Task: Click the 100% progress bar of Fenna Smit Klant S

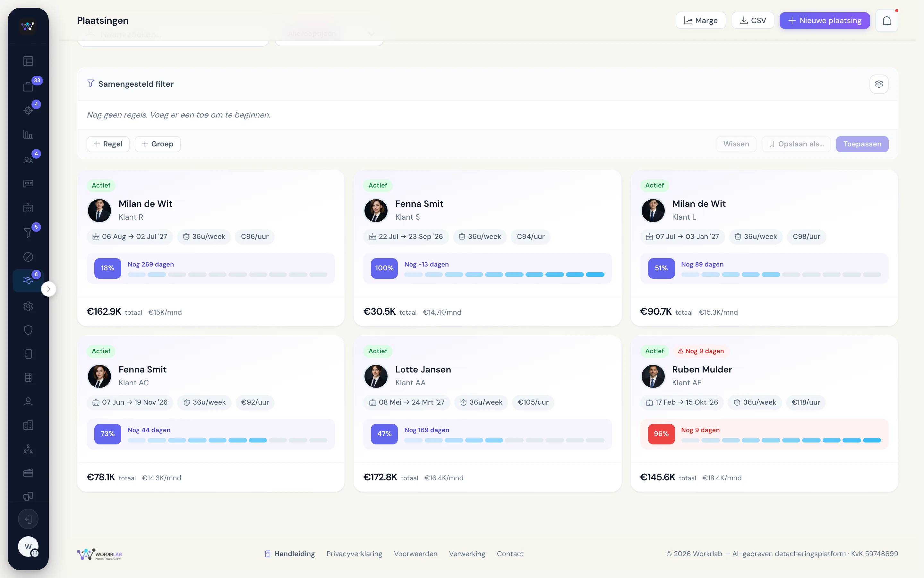Action: click(504, 275)
